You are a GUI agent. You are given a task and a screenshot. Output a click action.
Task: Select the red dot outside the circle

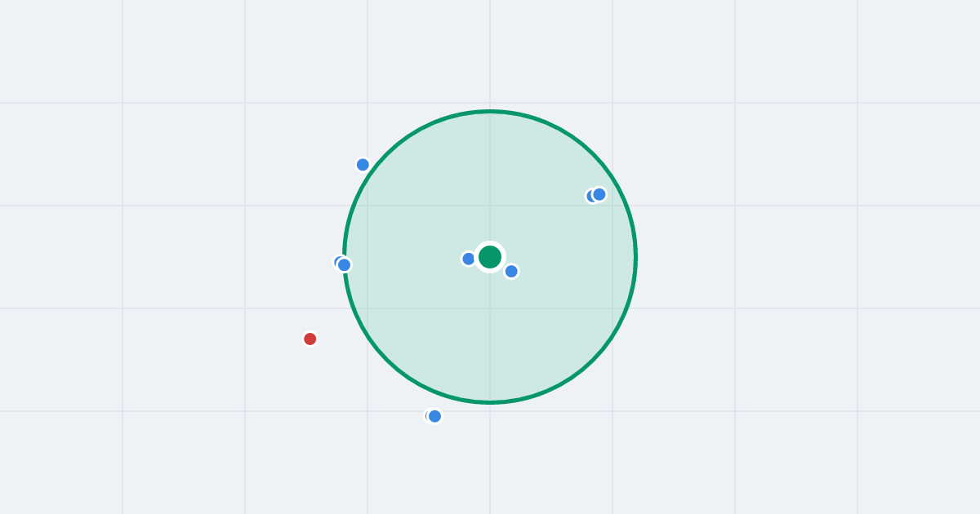[x=310, y=339]
